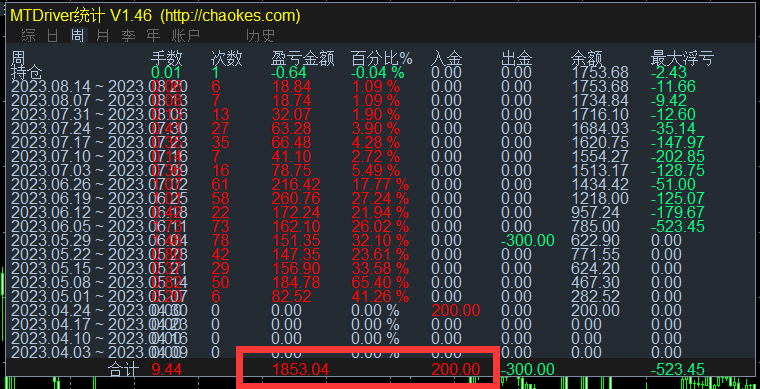Viewport: 760px width, 389px height.
Task: Select the week row starting 2023.08.14
Action: pos(380,87)
